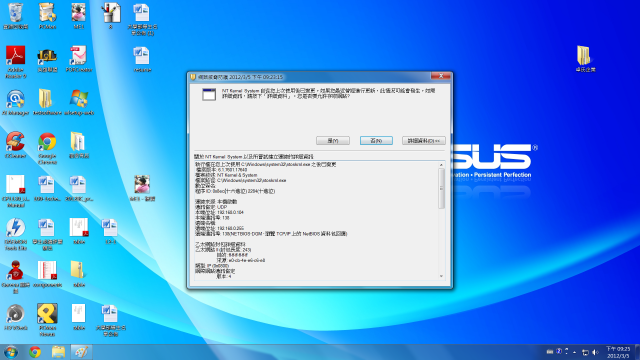The width and height of the screenshot is (640, 360).
Task: Show hidden system tray icons
Action: (575, 352)
